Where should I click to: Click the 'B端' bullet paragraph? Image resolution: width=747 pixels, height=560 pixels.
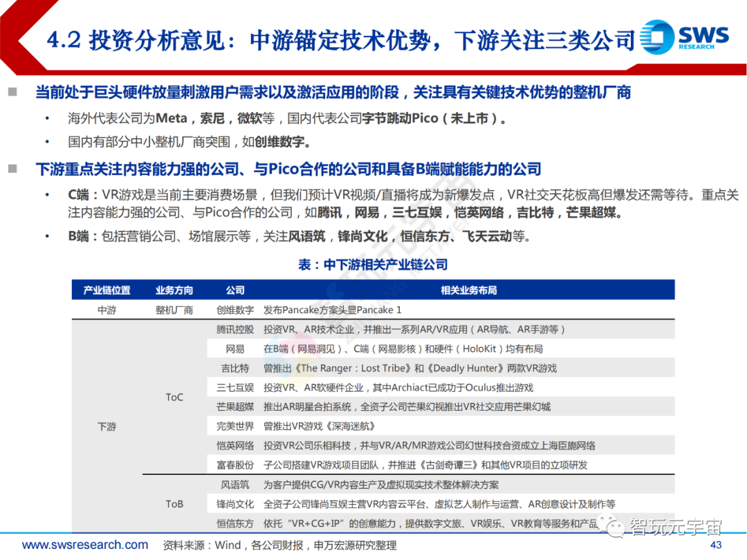pos(299,236)
